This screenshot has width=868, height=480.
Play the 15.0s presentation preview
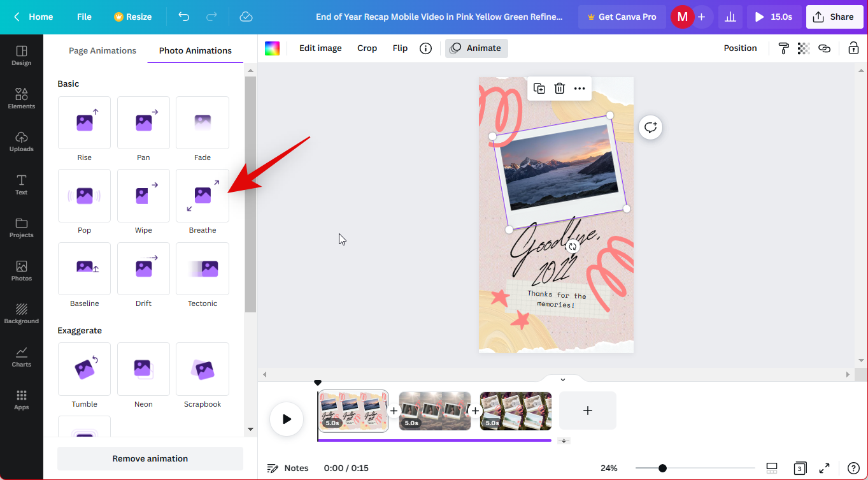point(774,17)
